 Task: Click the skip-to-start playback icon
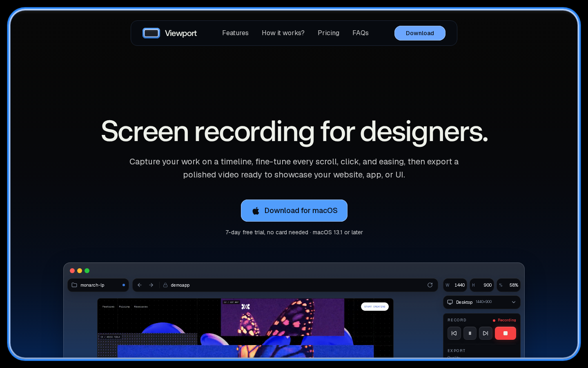pyautogui.click(x=454, y=333)
